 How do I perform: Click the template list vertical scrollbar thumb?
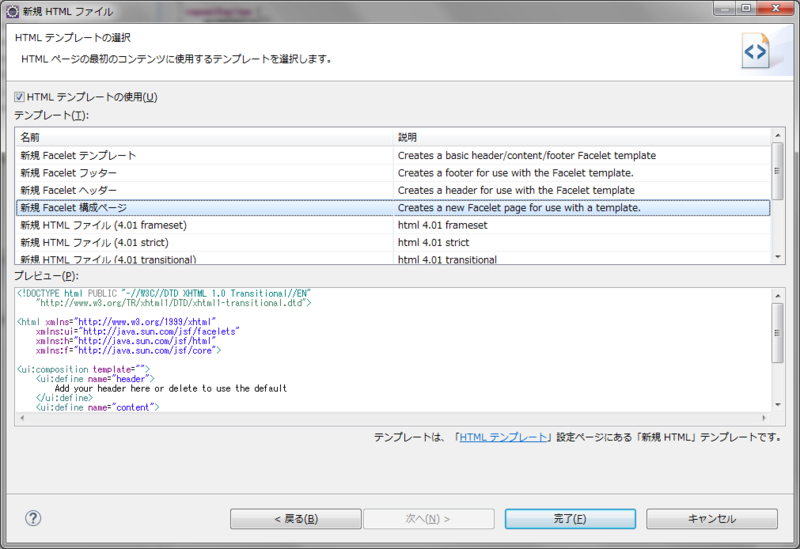pyautogui.click(x=778, y=171)
